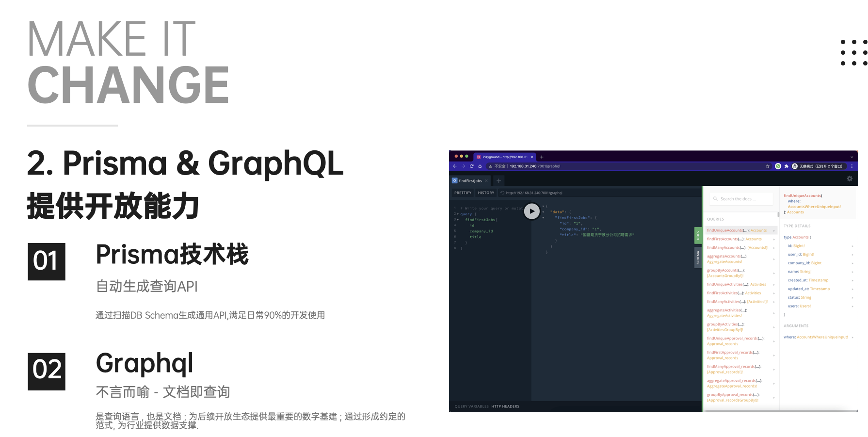The width and height of the screenshot is (868, 437).
Task: Open a new browser tab
Action: point(542,157)
